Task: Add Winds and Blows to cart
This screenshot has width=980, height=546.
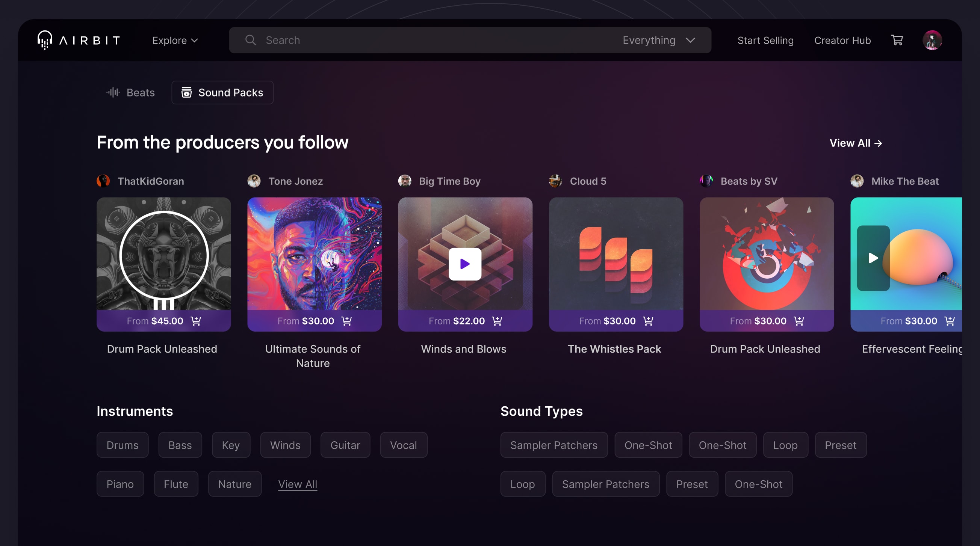Action: coord(497,321)
